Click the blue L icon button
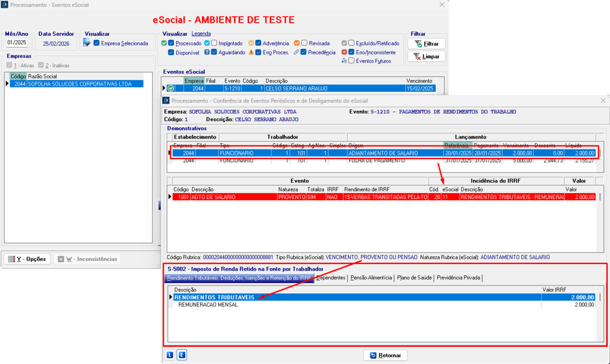Image resolution: width=610 pixels, height=364 pixels. [x=170, y=355]
